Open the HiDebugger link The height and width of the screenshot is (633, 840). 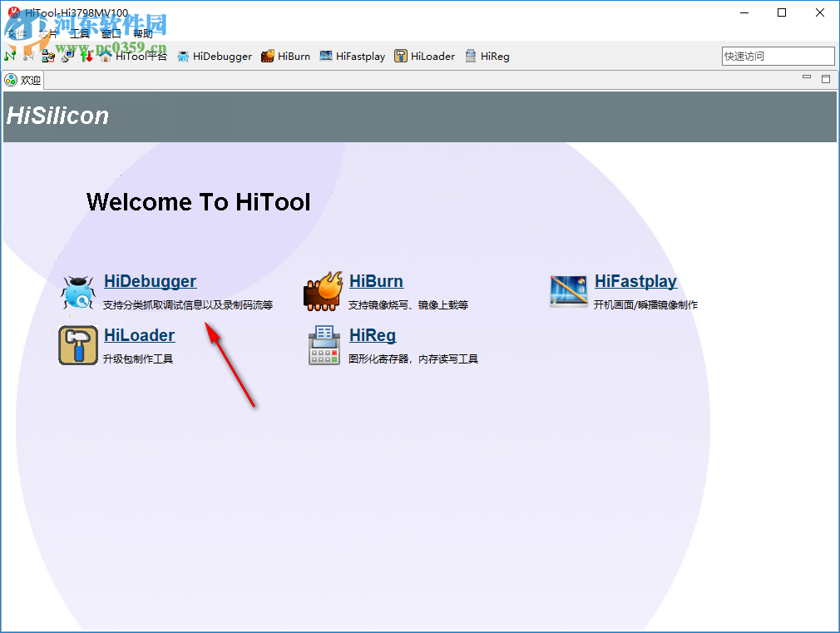150,281
